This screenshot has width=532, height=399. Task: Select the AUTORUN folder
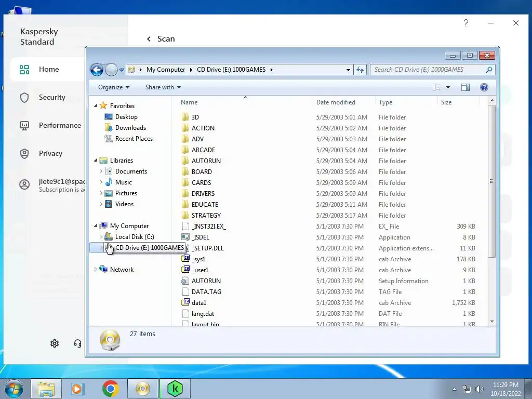(x=206, y=161)
